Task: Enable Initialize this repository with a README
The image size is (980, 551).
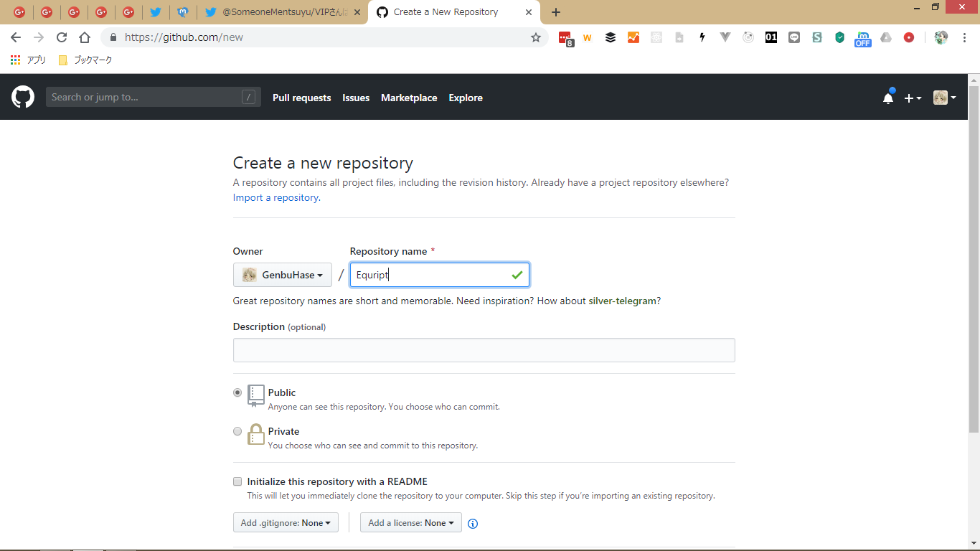Action: [237, 481]
